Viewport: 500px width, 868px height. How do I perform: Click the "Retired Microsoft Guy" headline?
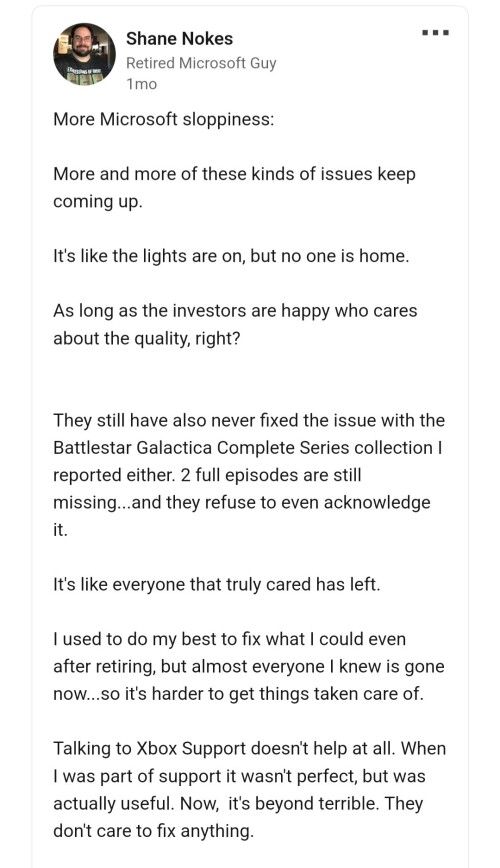(201, 63)
